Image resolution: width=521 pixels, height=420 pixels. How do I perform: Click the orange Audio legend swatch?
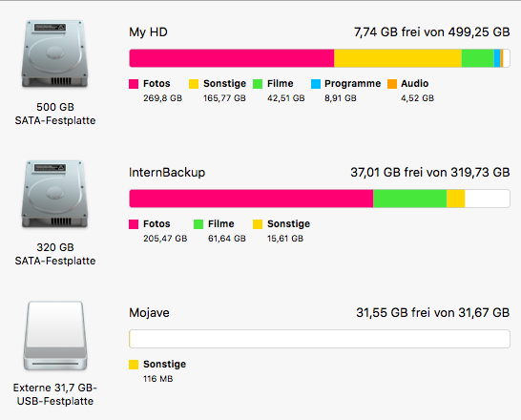(392, 84)
